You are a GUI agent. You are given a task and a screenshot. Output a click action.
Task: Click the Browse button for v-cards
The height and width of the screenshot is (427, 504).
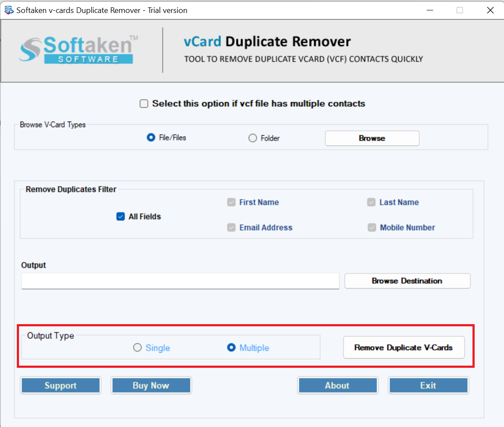pyautogui.click(x=372, y=138)
